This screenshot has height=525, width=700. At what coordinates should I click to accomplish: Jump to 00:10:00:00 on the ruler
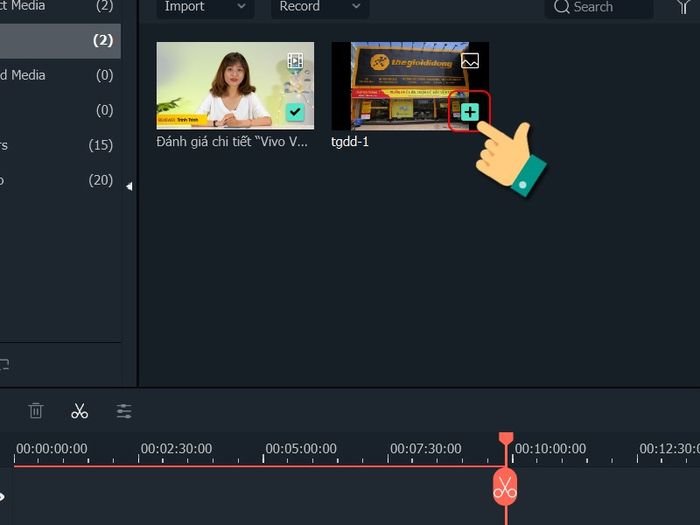pos(550,449)
